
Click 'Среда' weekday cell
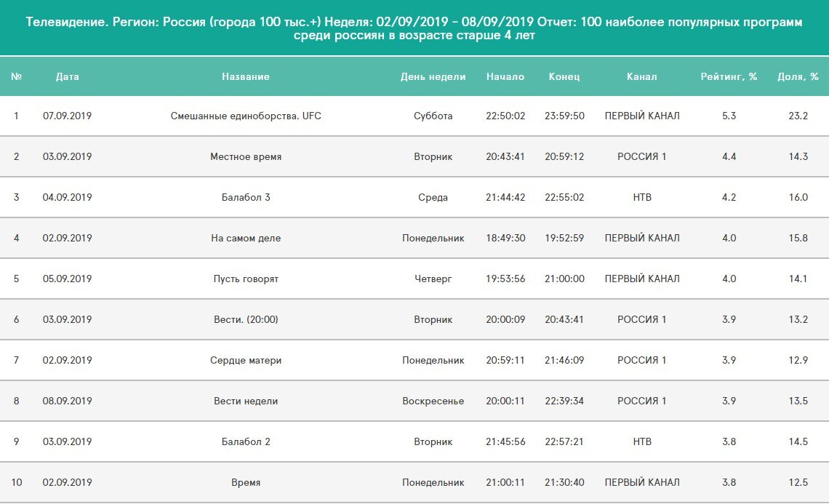[x=433, y=197]
